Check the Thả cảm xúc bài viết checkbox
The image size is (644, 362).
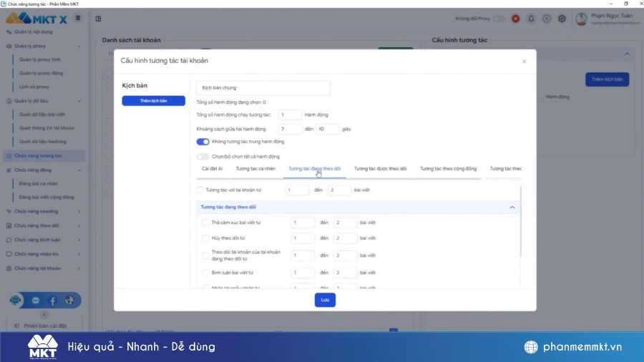coord(206,222)
